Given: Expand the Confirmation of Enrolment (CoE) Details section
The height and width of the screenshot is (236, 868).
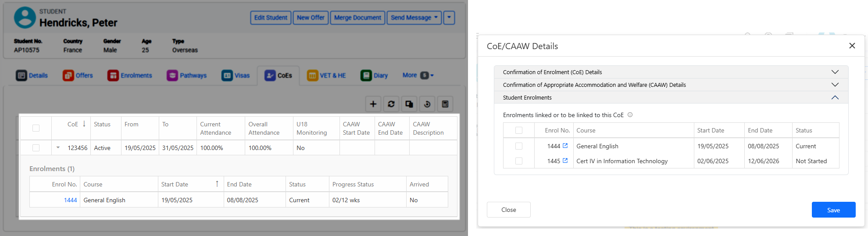Looking at the screenshot, I should click(835, 72).
